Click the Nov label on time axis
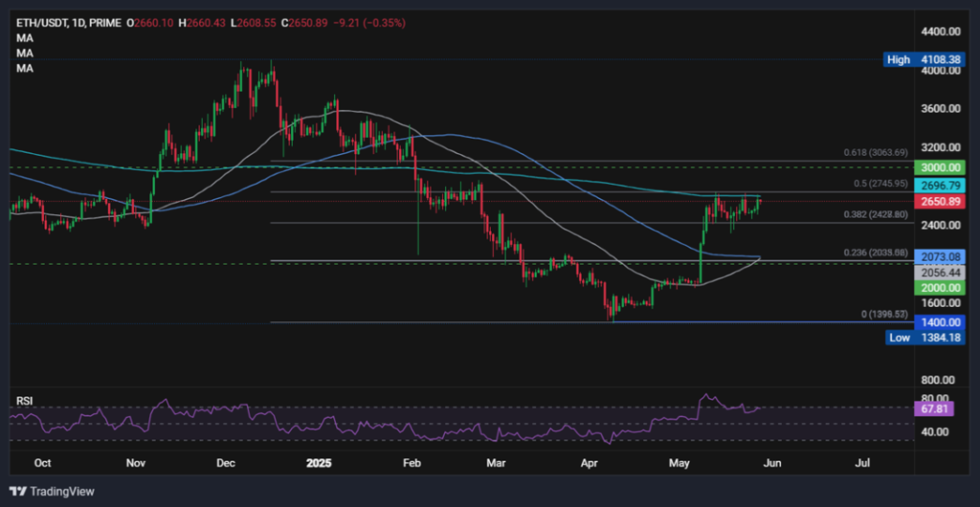 136,463
